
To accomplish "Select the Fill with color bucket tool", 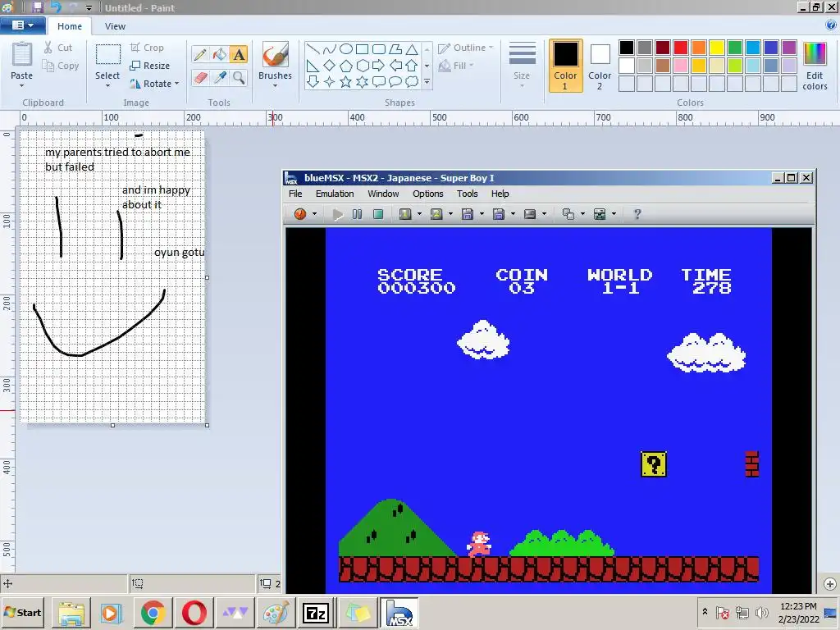I will click(220, 54).
